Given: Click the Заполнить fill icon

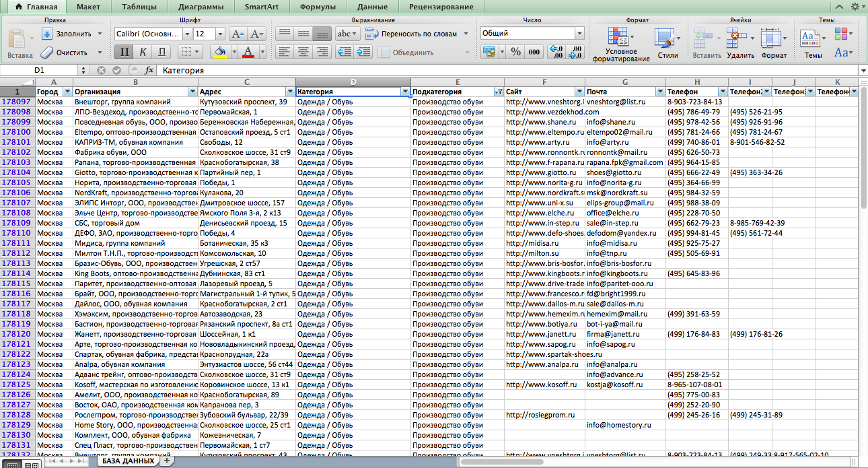Looking at the screenshot, I should point(46,34).
